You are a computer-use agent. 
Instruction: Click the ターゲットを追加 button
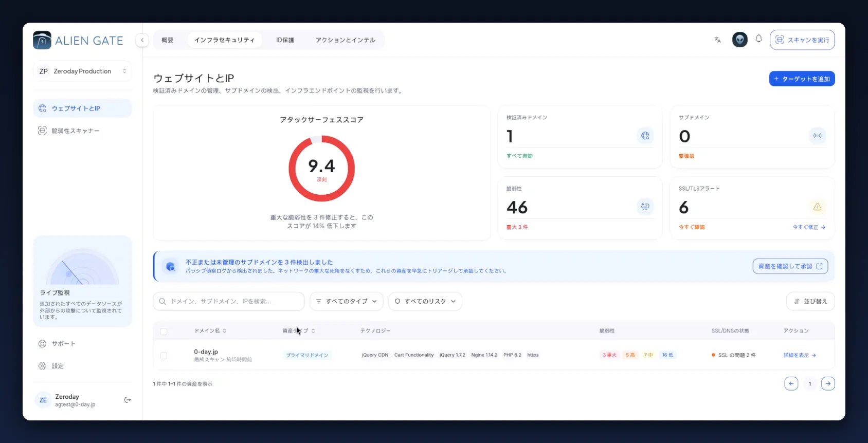[802, 79]
